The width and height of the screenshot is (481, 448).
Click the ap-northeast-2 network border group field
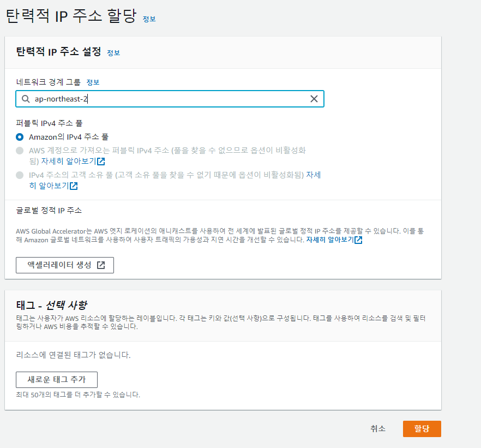(170, 99)
